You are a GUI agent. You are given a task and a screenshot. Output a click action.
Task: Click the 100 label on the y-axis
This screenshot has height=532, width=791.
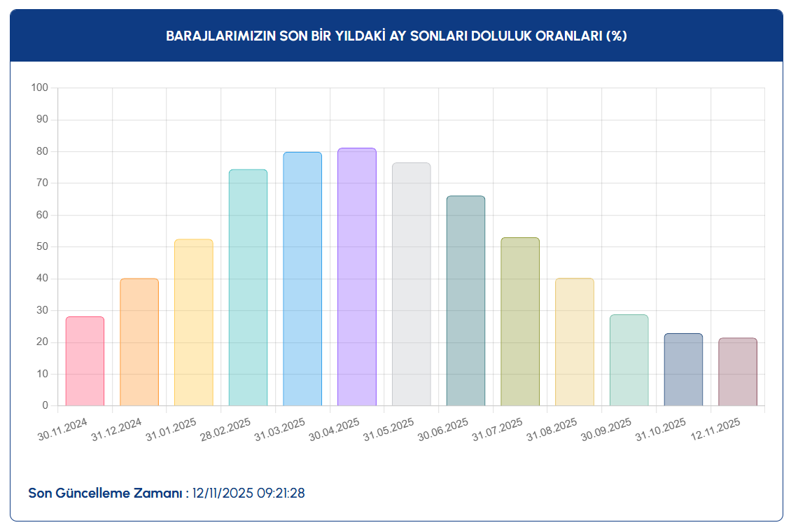(x=39, y=88)
